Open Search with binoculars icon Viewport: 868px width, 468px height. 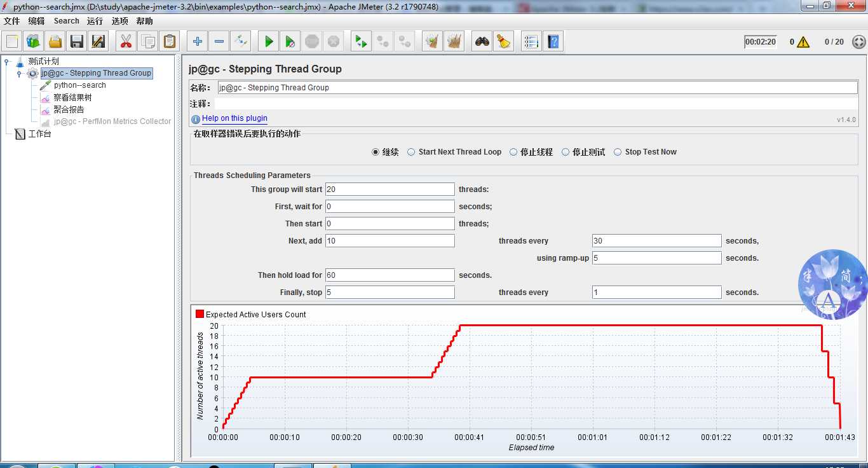click(482, 42)
